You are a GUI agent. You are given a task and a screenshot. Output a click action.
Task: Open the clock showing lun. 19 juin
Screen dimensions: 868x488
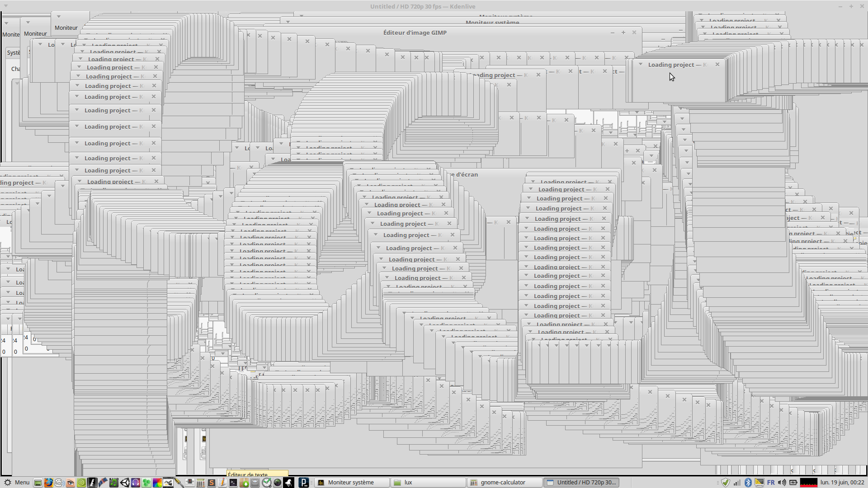pos(842,483)
